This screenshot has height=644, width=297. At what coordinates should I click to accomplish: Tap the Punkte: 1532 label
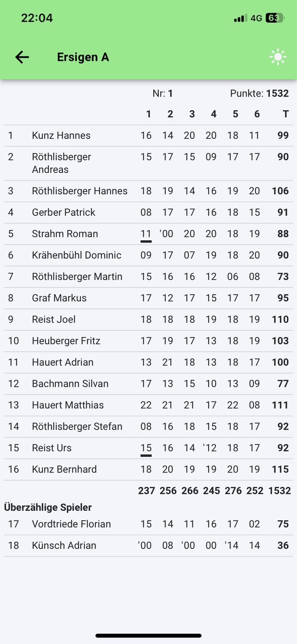click(x=259, y=93)
